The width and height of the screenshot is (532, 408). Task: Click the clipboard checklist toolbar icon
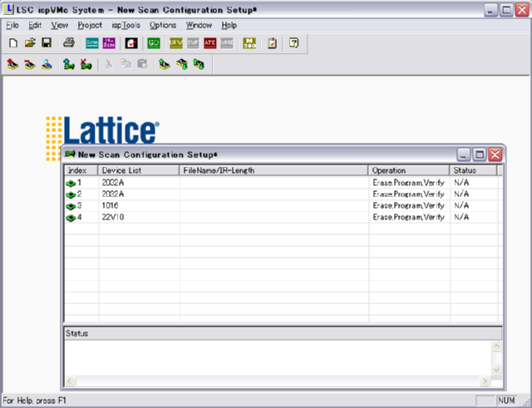(272, 43)
